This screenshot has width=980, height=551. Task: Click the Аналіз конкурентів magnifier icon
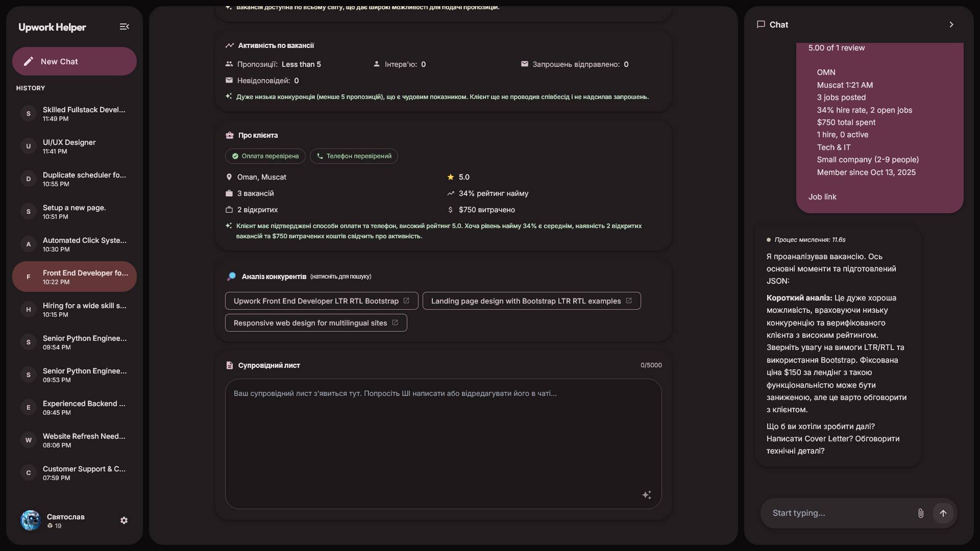pyautogui.click(x=231, y=277)
